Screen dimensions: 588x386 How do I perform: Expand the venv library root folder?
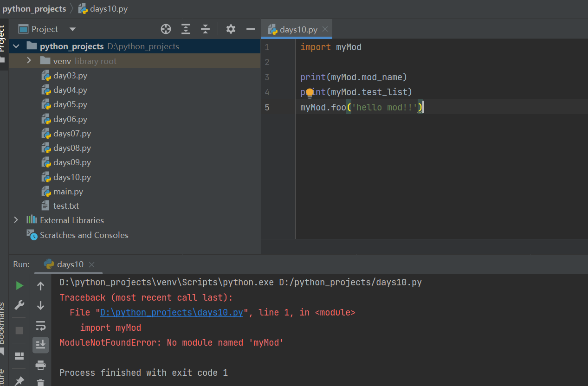pos(29,61)
